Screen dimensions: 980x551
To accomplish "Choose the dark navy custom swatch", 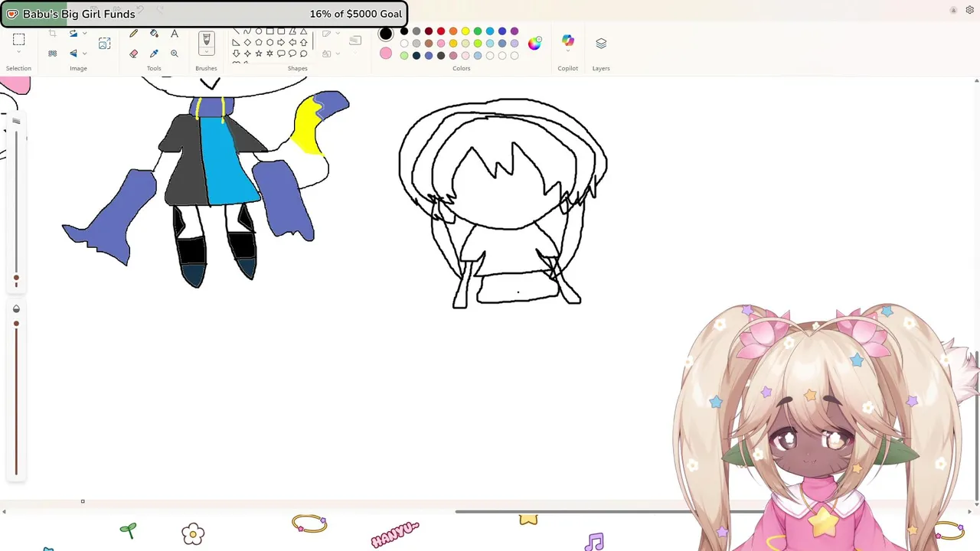I will [x=416, y=55].
